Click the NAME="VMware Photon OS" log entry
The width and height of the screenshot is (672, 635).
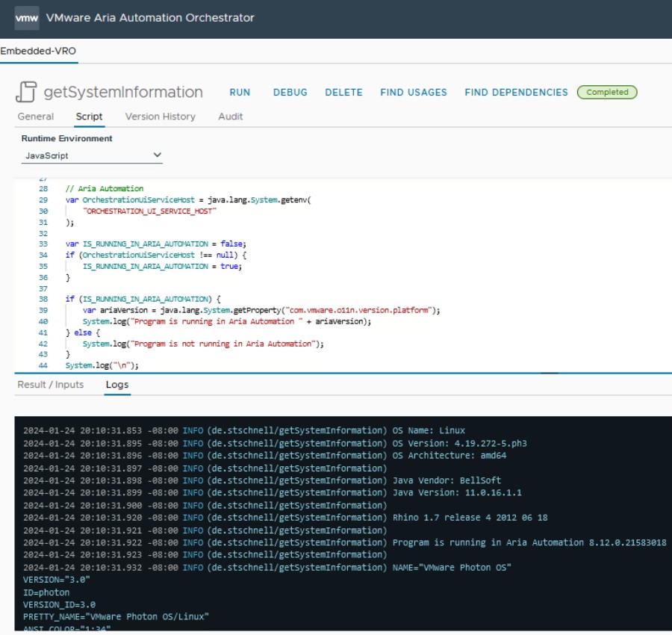[x=267, y=567]
